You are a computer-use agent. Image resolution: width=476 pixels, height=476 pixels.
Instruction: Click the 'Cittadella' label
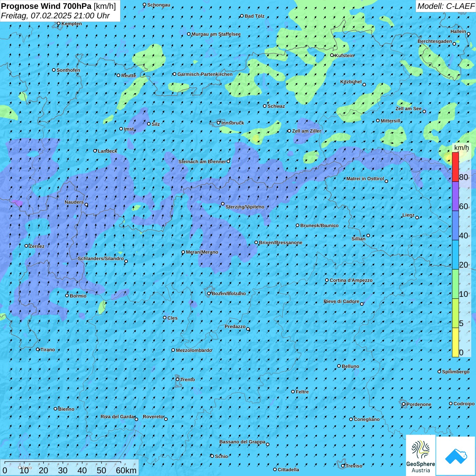tap(289, 470)
